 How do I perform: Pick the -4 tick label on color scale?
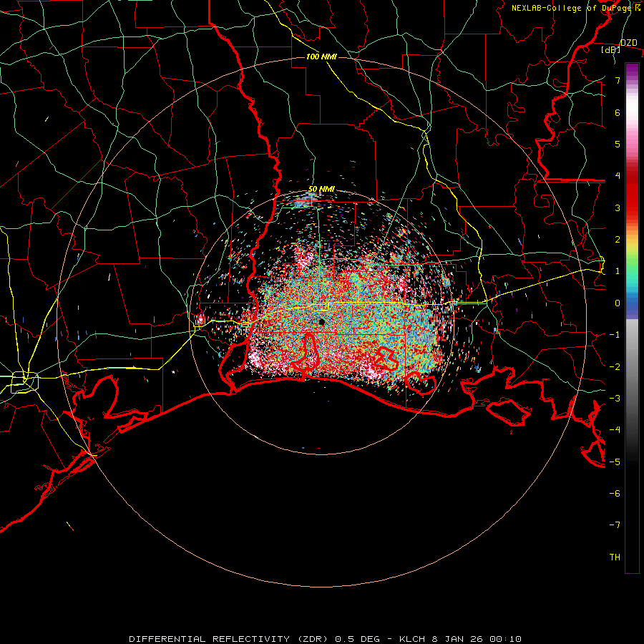click(x=615, y=430)
